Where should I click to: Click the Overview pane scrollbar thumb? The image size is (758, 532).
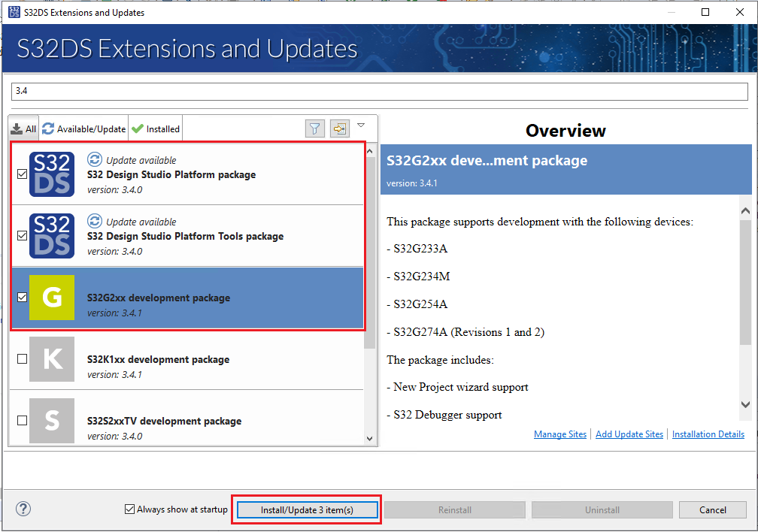click(745, 283)
